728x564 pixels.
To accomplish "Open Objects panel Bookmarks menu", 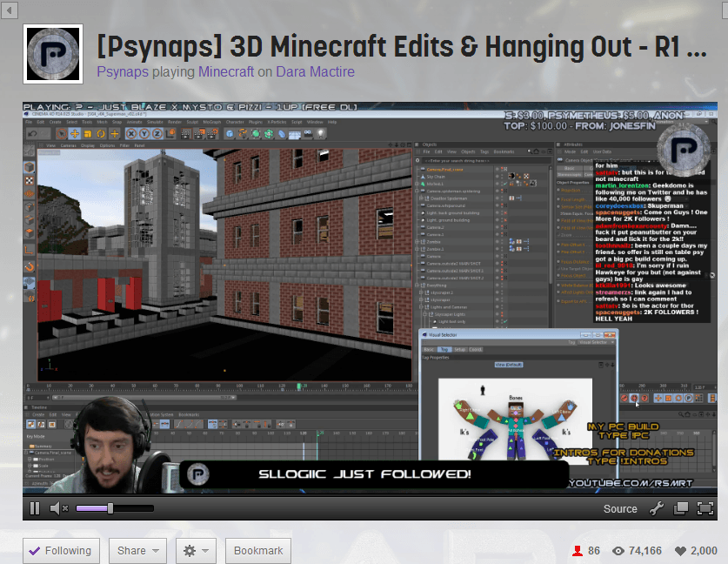I will tap(504, 152).
